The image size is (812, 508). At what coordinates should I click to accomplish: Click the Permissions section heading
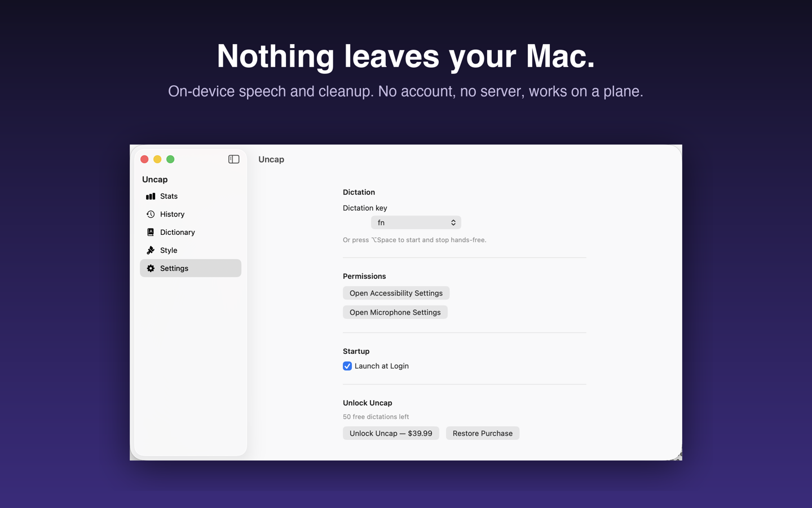[x=364, y=276]
